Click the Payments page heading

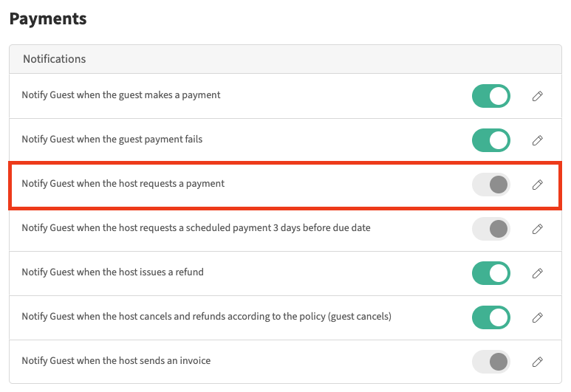click(x=48, y=19)
